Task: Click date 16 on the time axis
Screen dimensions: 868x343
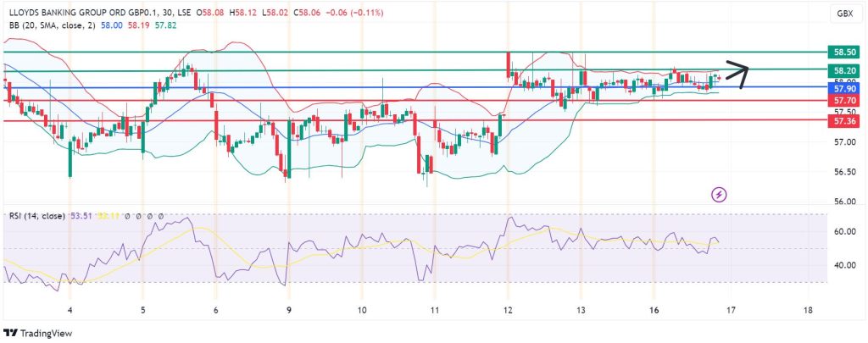Action: [654, 310]
